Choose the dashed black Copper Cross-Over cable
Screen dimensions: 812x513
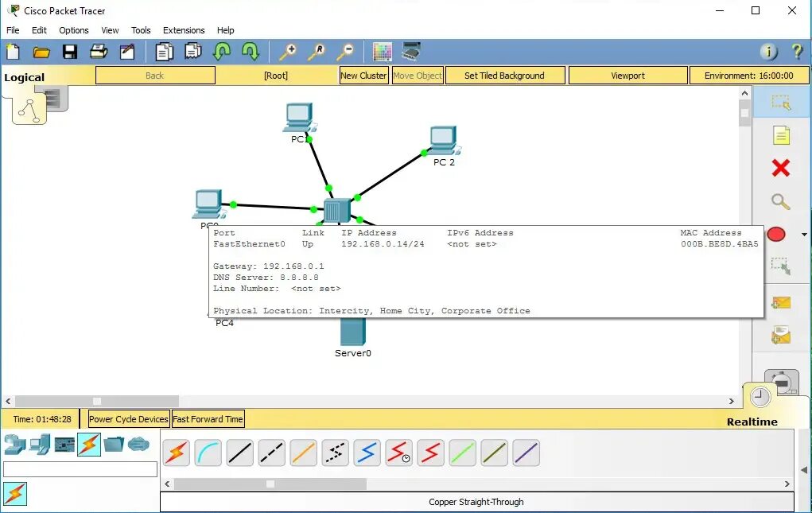pyautogui.click(x=271, y=453)
